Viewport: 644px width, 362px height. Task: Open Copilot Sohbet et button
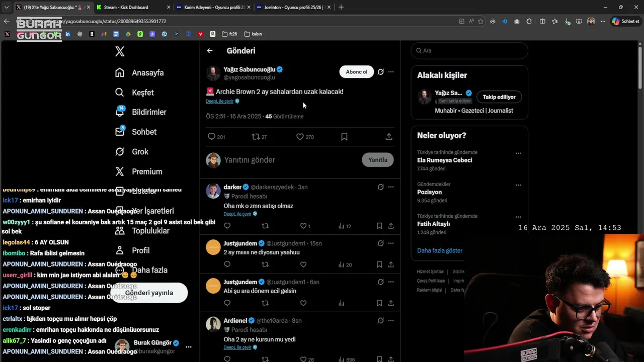pos(626,21)
